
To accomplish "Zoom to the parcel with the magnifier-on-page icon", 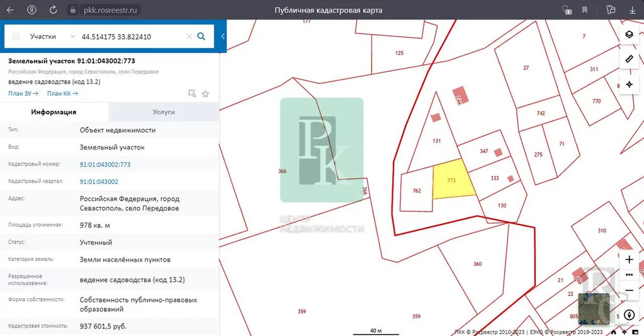I will tap(192, 93).
